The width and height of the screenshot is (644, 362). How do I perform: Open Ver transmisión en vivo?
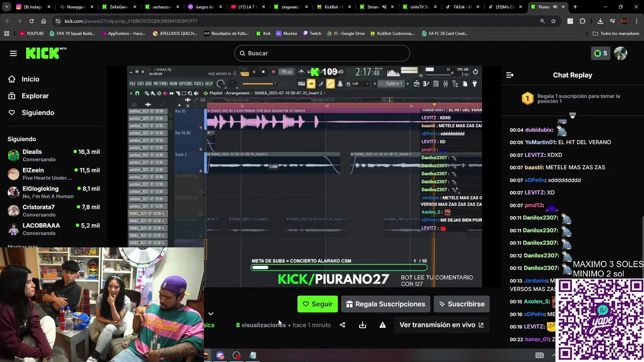pos(442,325)
